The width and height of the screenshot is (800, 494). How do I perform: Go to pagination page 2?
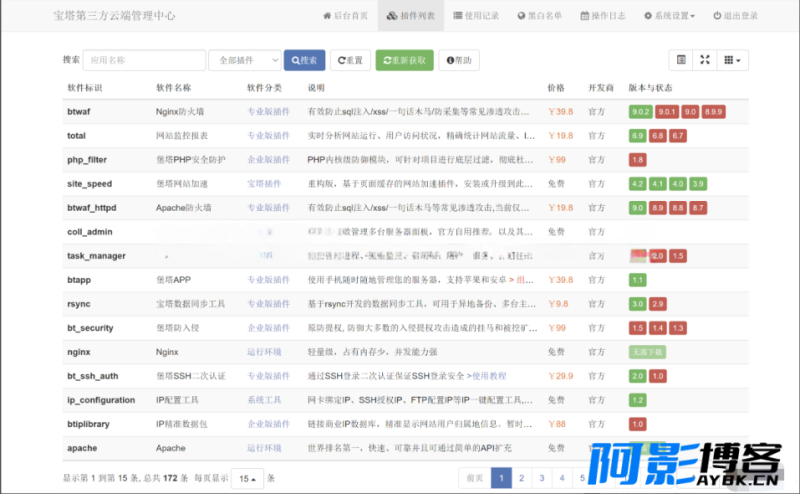521,478
